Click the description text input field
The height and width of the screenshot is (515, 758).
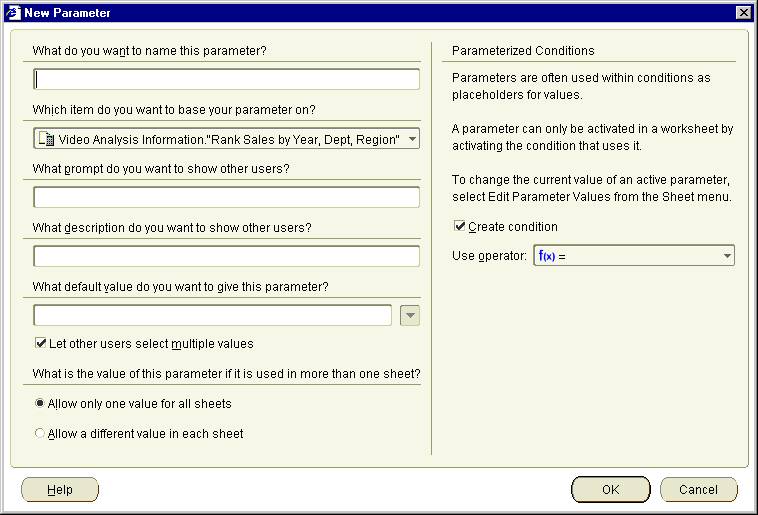click(226, 256)
